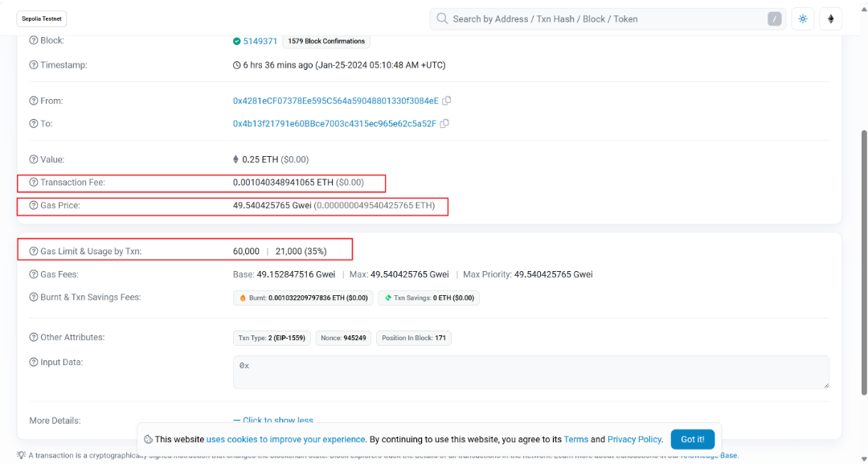868x464 pixels.
Task: Click the clock icon beside the timestamp
Action: tap(237, 65)
